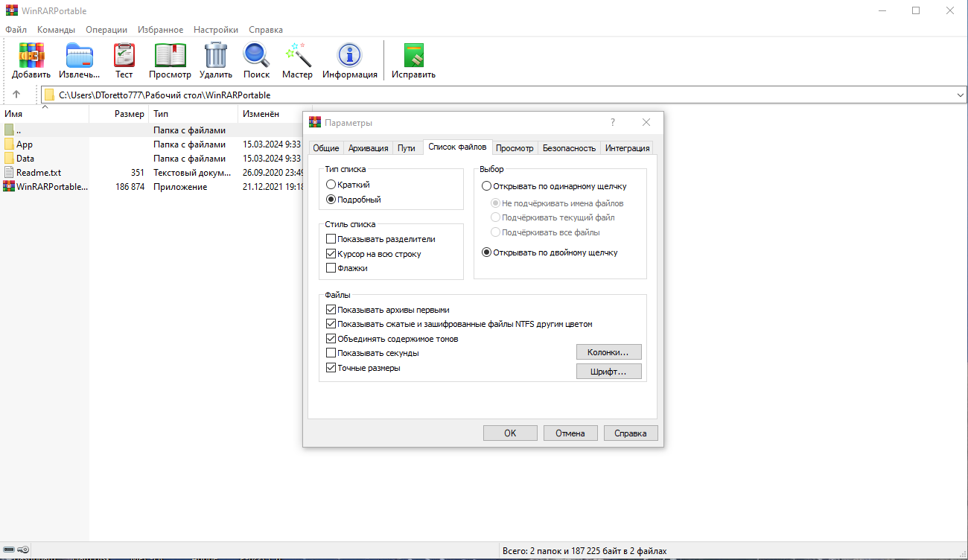Viewport: 968px width, 560px height.
Task: Confirm with the OK button
Action: coord(510,433)
